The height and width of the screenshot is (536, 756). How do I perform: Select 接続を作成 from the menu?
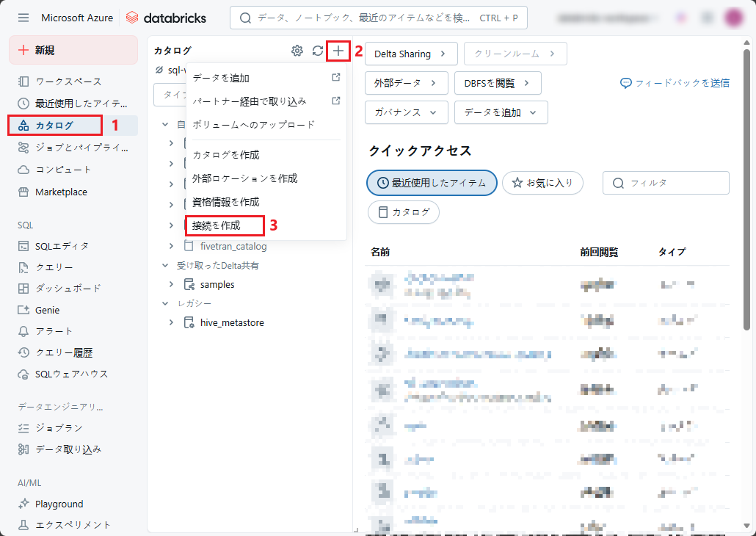click(216, 225)
